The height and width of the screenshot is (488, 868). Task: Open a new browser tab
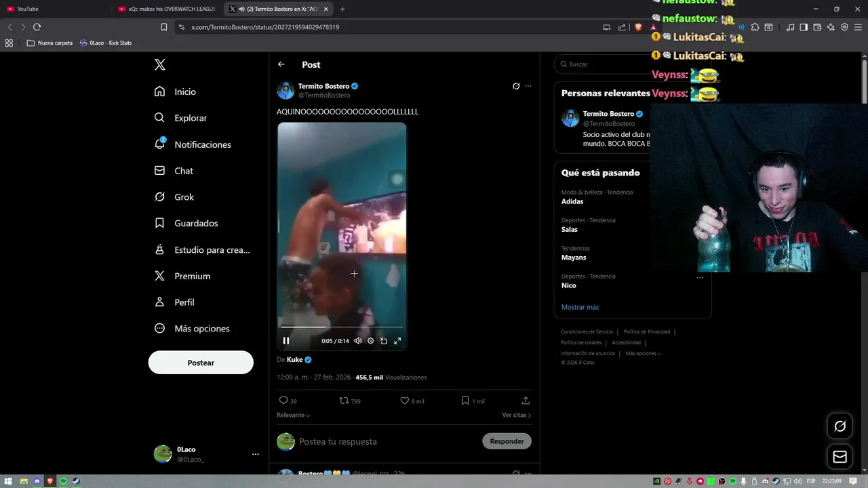[342, 9]
